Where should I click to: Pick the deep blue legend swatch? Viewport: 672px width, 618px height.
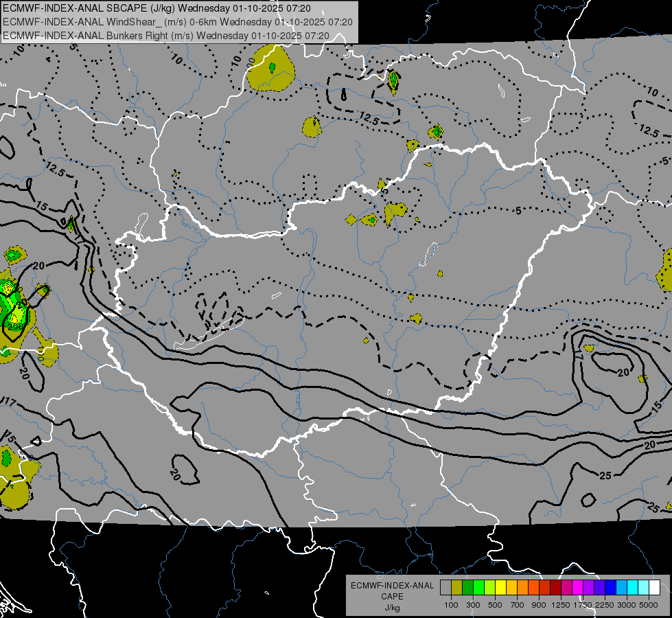(610, 588)
